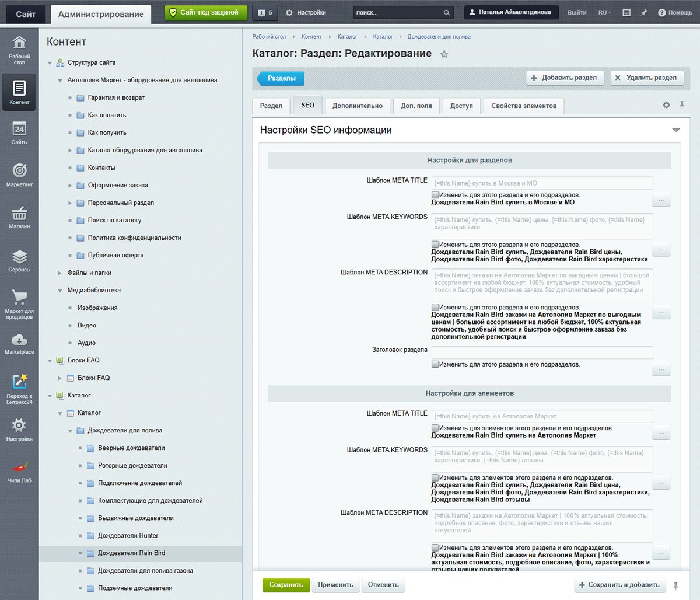Enable change checkbox under section META KEYWORDS
700x600 pixels.
[x=435, y=244]
